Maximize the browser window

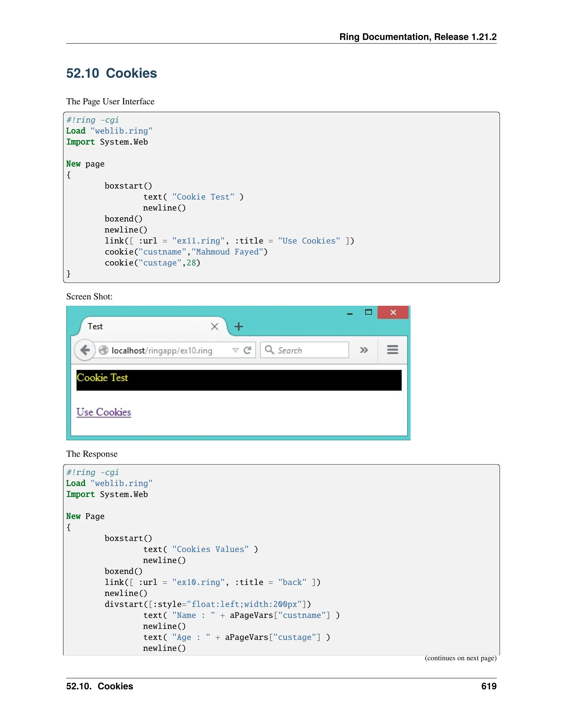click(368, 312)
